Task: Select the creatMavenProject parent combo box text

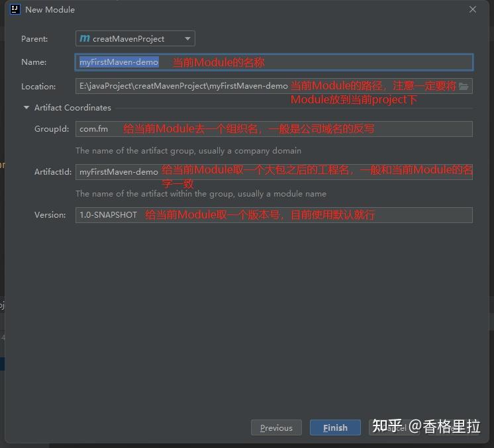Action: pyautogui.click(x=128, y=39)
